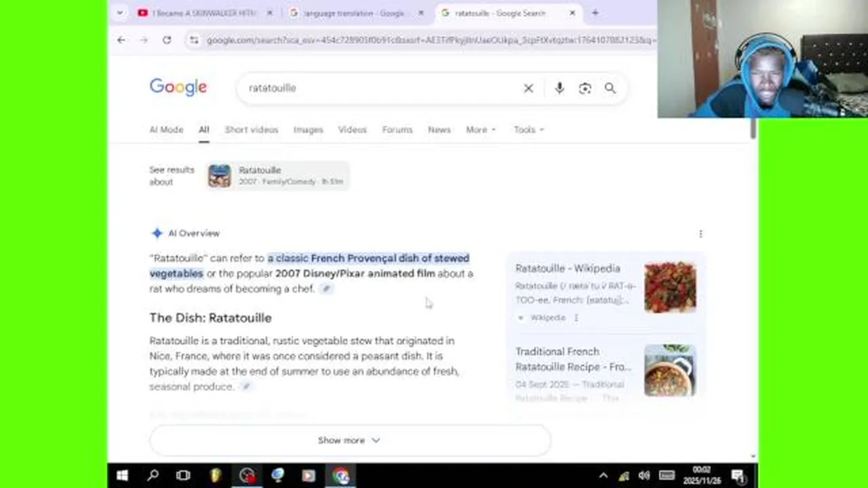Click the Wikipedia ratatouille dish thumbnail
The width and height of the screenshot is (868, 488).
point(670,287)
